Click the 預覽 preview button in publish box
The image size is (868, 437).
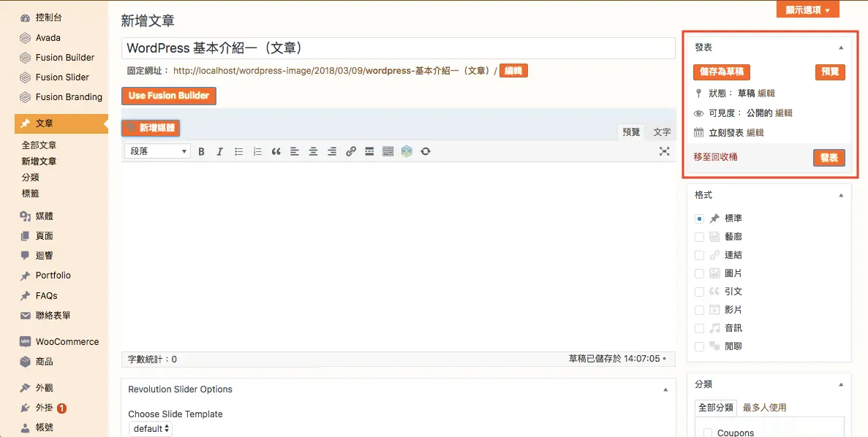tap(830, 72)
